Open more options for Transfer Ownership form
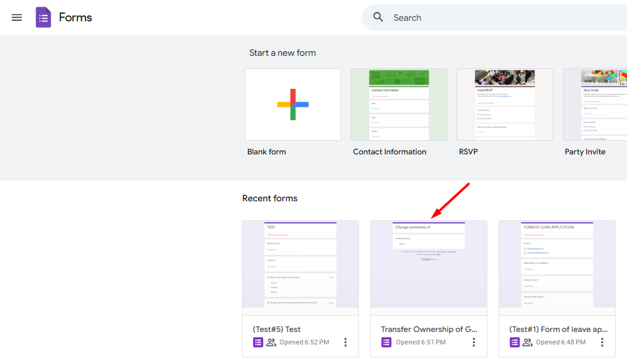627x364 pixels. click(x=474, y=342)
